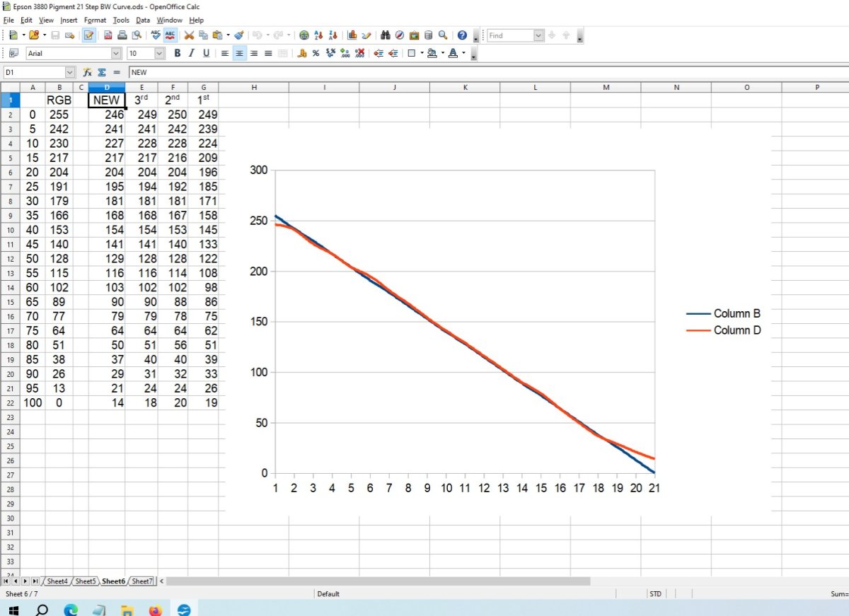Image resolution: width=849 pixels, height=616 pixels.
Task: Click the Export as PDF icon
Action: click(108, 35)
